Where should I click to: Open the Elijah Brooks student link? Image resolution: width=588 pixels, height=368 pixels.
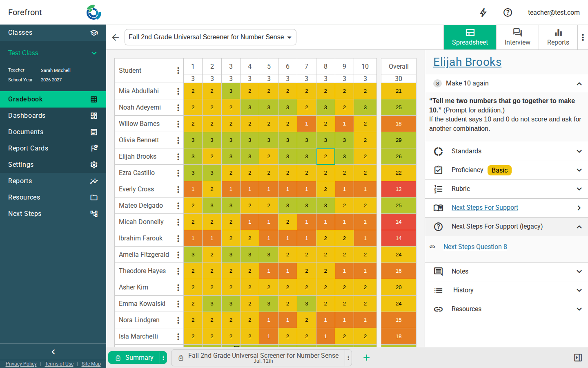467,62
